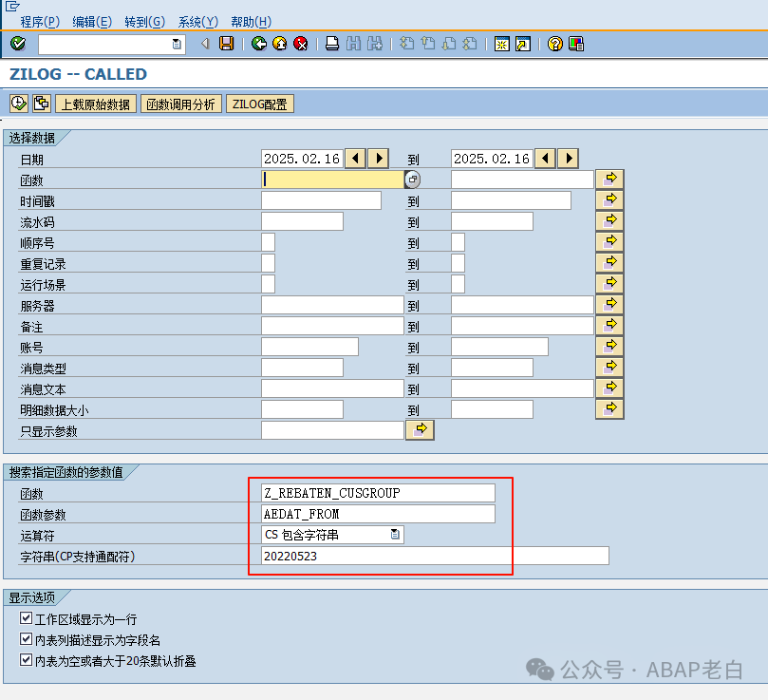
Task: Open multiple selection for 消息文本 row
Action: tap(609, 388)
